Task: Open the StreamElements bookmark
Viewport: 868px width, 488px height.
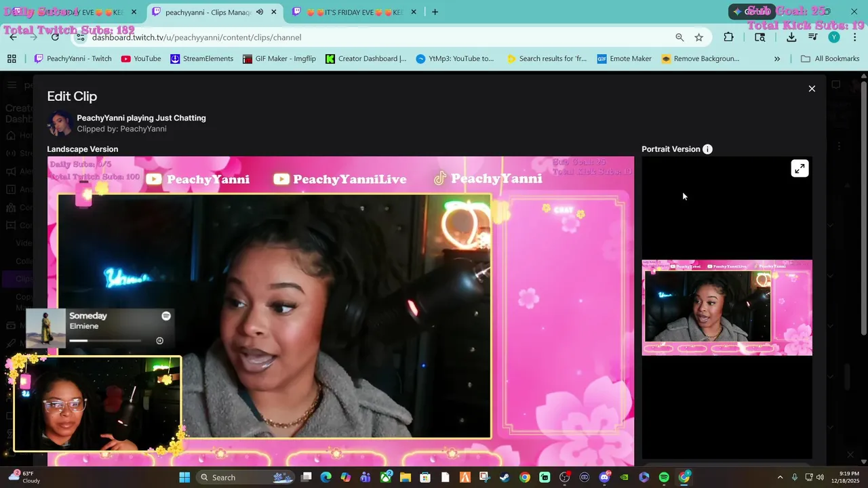Action: click(201, 59)
